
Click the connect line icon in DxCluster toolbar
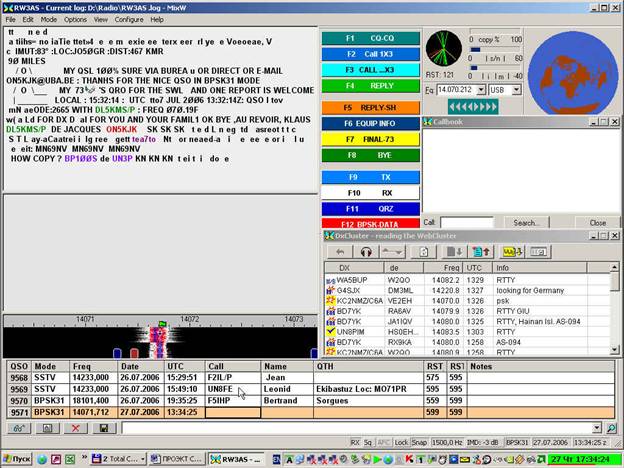point(392,252)
